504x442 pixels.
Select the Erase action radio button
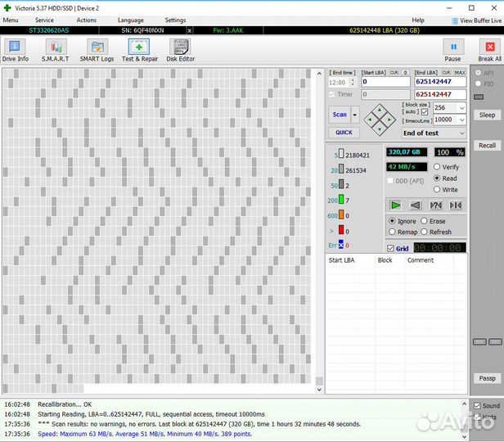click(x=424, y=221)
